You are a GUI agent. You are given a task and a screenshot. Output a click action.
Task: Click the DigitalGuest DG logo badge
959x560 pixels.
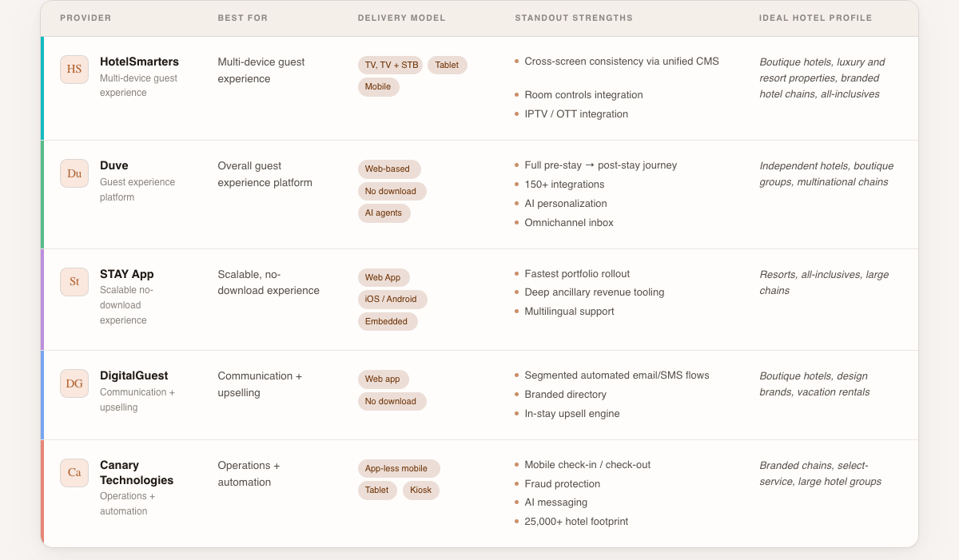[74, 383]
